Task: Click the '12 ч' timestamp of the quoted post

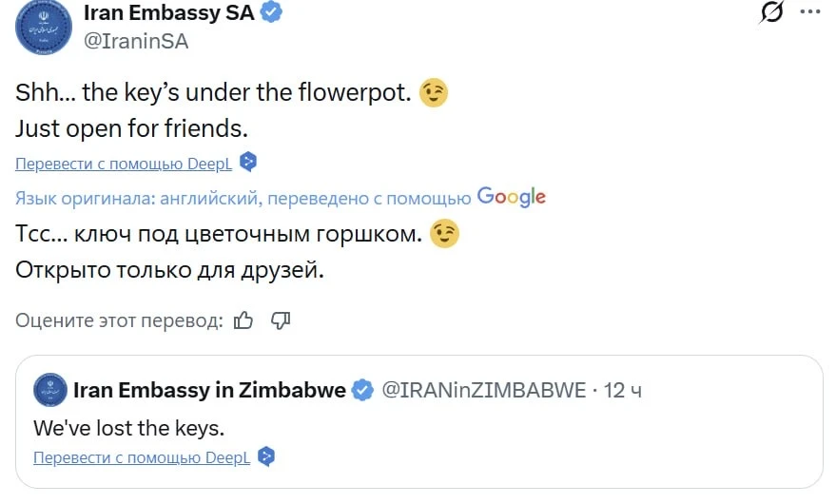Action: tap(622, 390)
